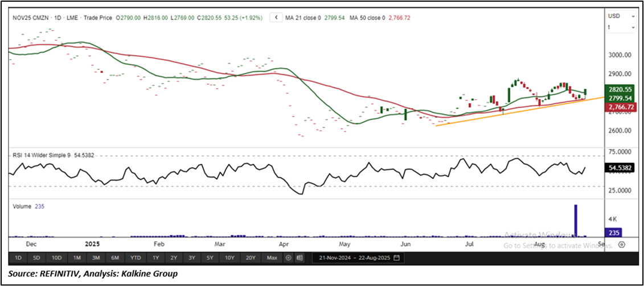Viewport: 644px width, 286px height.
Task: Click the Mar label on time axis
Action: point(219,244)
